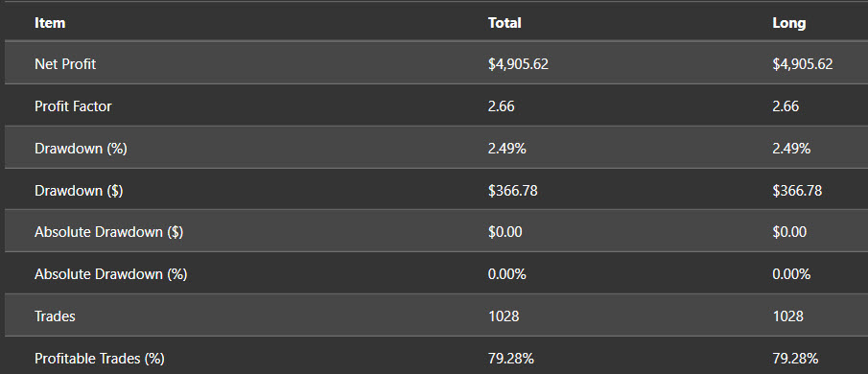Select the Absolute Drawdown (%) label

click(x=110, y=274)
